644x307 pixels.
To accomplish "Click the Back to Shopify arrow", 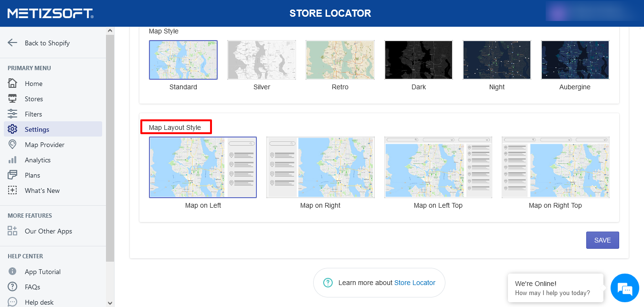I will click(12, 43).
